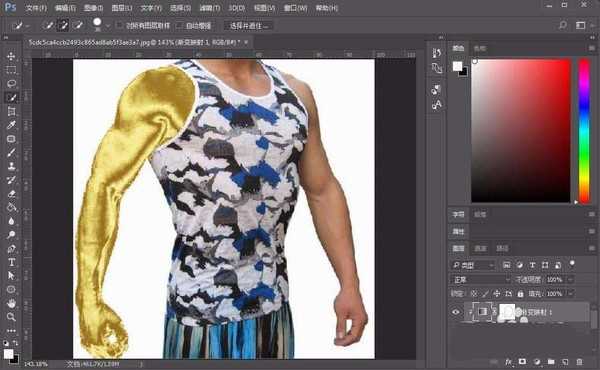Viewport: 600px width, 370px height.
Task: Select the Lasso tool
Action: click(x=11, y=84)
